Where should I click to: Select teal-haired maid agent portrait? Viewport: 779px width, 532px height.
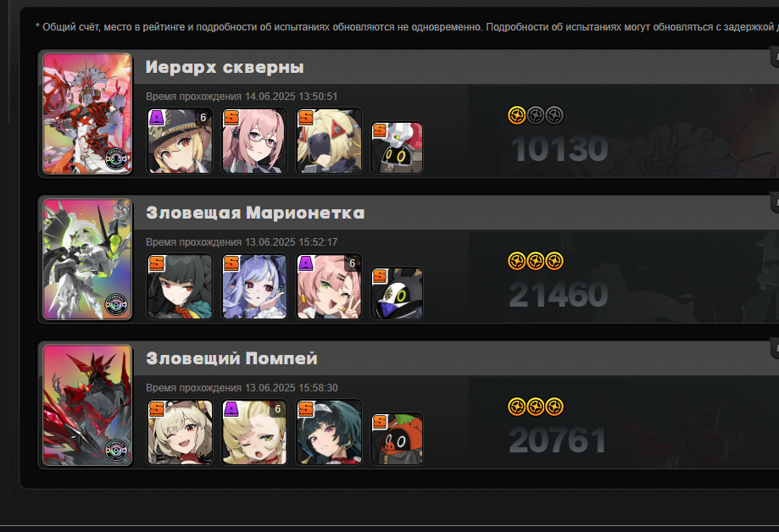tap(329, 432)
